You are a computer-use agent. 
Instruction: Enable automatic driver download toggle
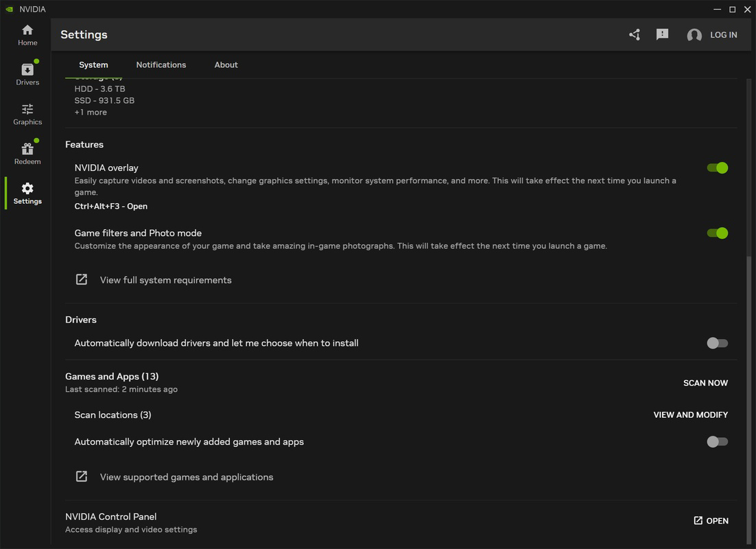click(x=717, y=343)
